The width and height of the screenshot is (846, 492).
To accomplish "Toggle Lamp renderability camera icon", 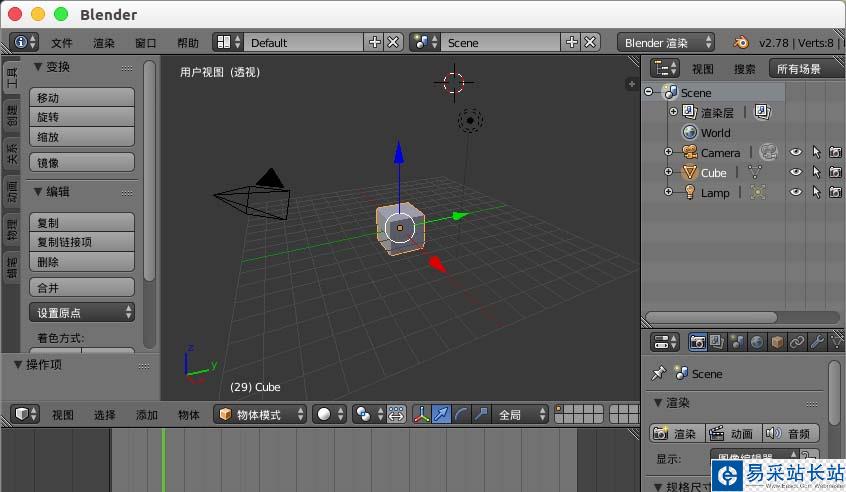I will [835, 192].
